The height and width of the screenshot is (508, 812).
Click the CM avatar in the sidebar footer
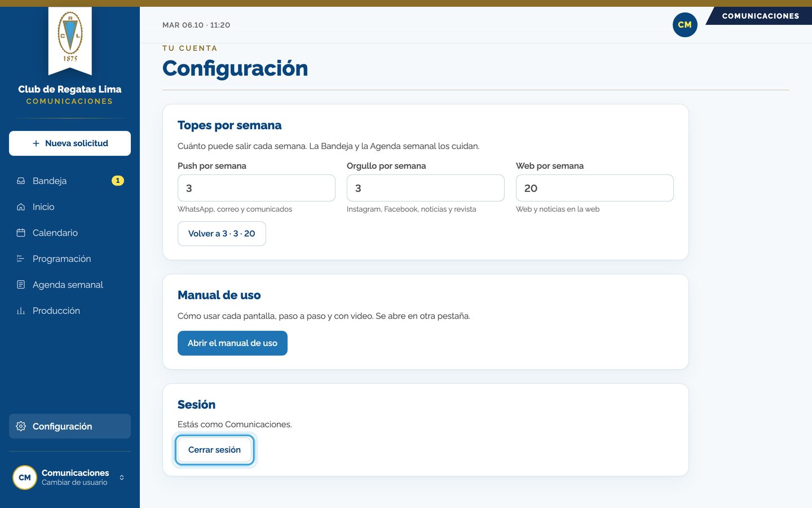25,478
